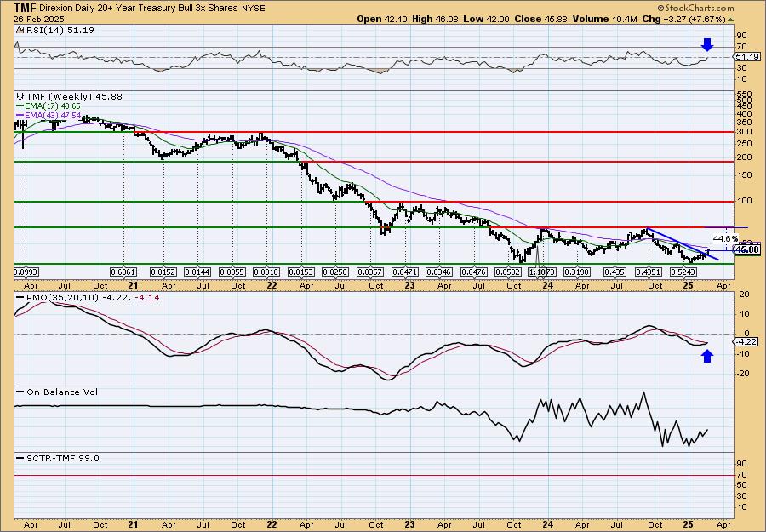
Task: Click the 0.0346 distribution box
Action: pos(439,272)
